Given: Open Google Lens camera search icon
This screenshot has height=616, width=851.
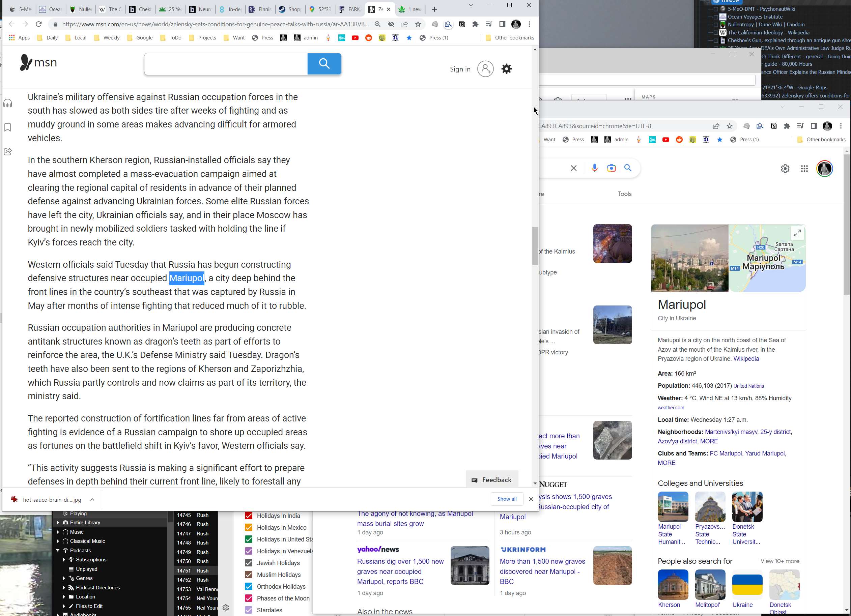Looking at the screenshot, I should tap(611, 168).
